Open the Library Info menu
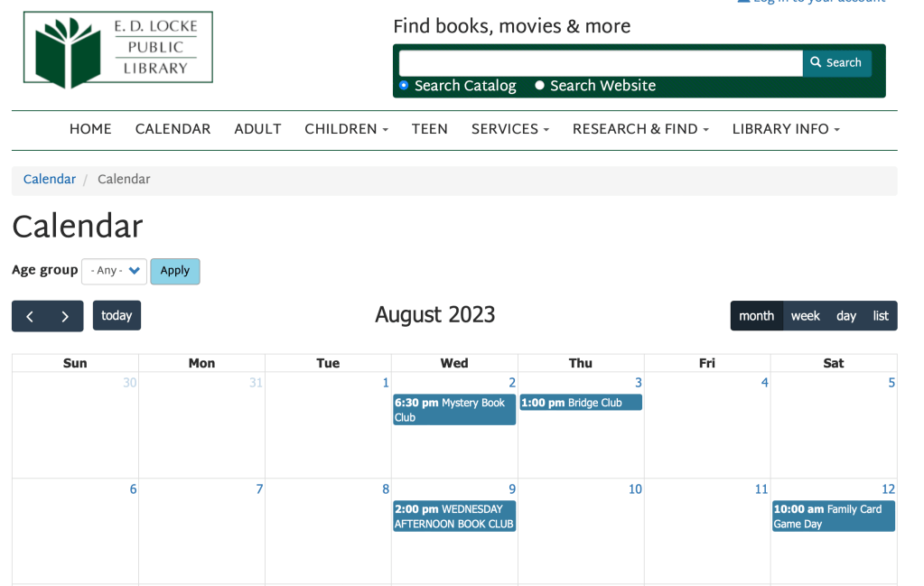This screenshot has height=586, width=924. coord(785,129)
